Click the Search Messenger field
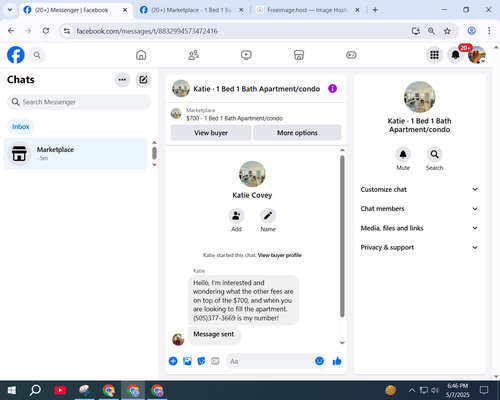The height and width of the screenshot is (400, 500). [79, 102]
